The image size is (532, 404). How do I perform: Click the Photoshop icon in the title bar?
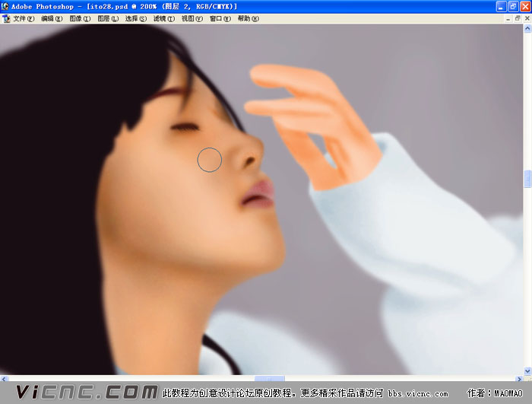[x=5, y=6]
